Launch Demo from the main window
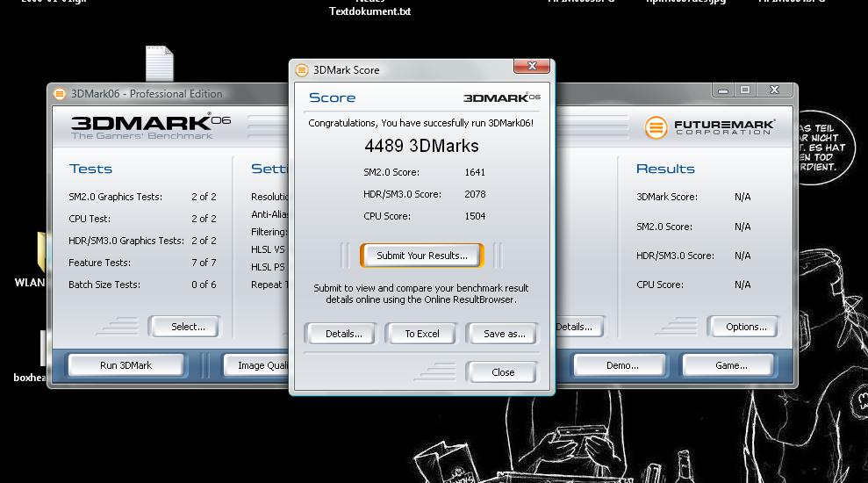 [x=621, y=365]
